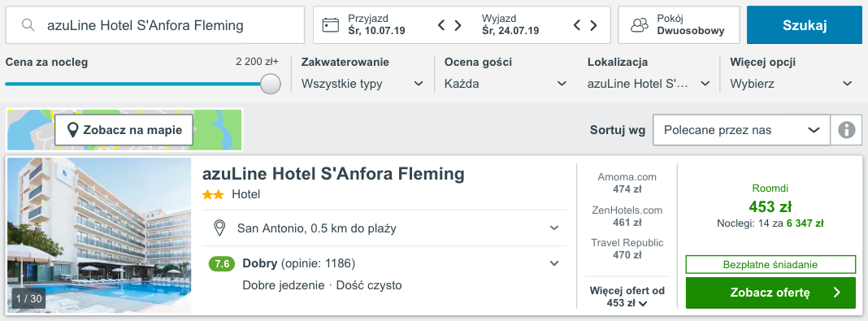The image size is (868, 321).
Task: Open the Zakwaterowanie Wszystkie typy dropdown
Action: tap(362, 85)
